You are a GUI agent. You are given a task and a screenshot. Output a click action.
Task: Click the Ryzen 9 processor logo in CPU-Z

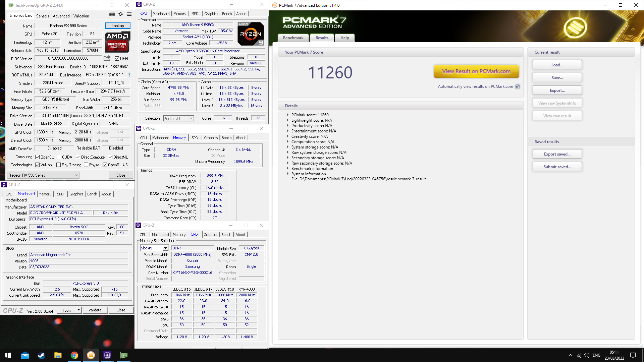[x=251, y=34]
